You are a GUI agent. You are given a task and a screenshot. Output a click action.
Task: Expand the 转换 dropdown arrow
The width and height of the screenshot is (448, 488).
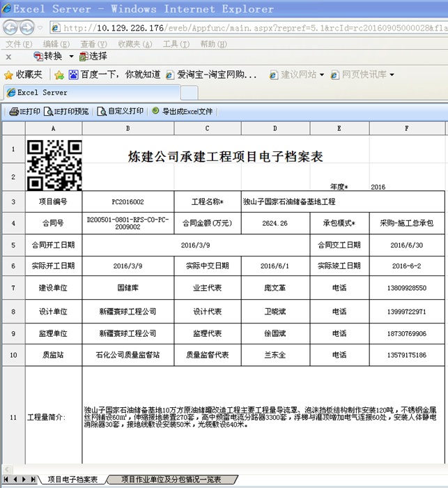tap(71, 56)
